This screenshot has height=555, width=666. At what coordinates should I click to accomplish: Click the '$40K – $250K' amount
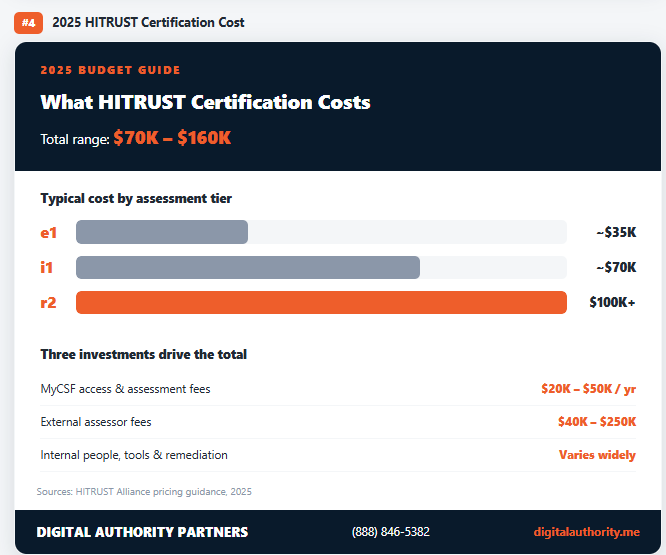pos(597,422)
